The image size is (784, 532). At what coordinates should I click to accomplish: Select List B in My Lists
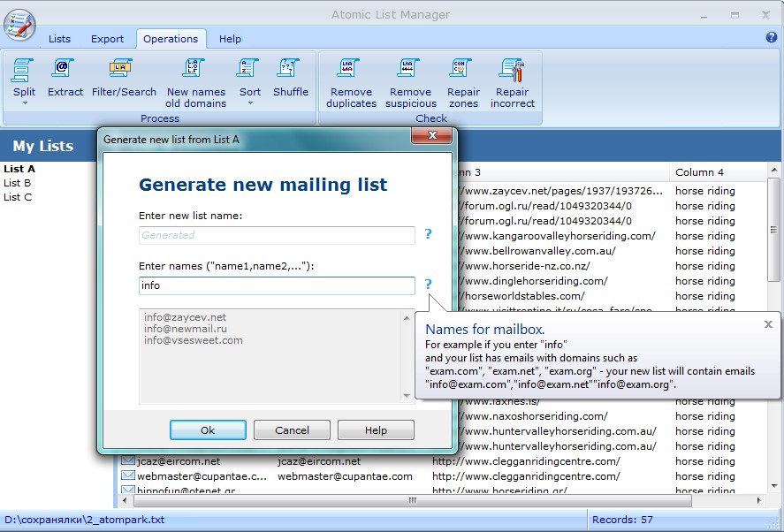point(16,185)
